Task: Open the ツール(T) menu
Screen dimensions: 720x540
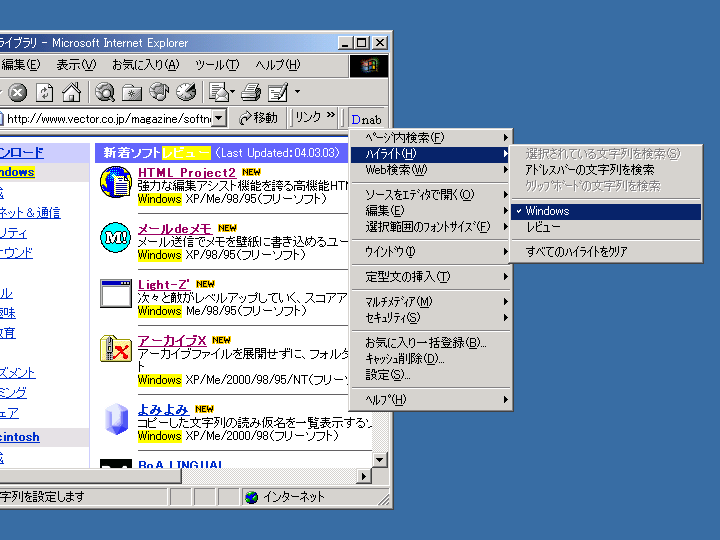Action: point(217,65)
